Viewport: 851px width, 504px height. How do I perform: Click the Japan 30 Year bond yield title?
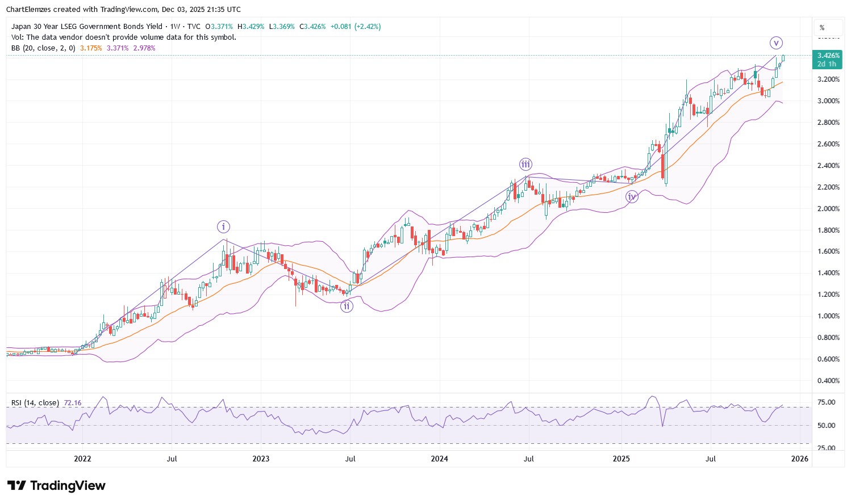(86, 27)
